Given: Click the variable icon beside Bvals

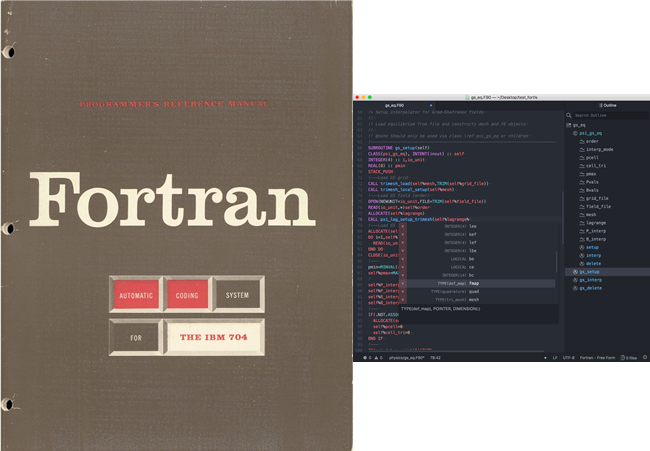Looking at the screenshot, I should coord(582,190).
